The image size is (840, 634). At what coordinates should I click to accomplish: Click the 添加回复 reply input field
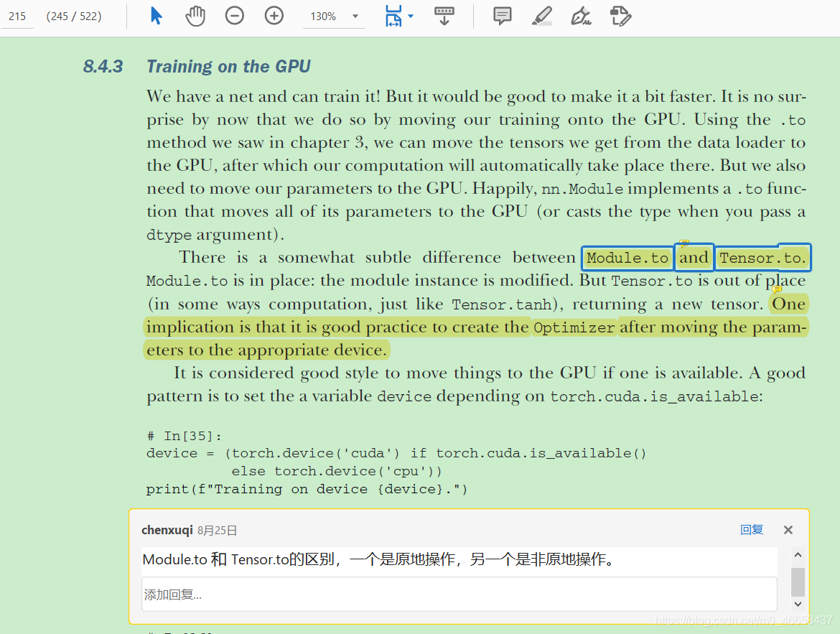tap(459, 595)
